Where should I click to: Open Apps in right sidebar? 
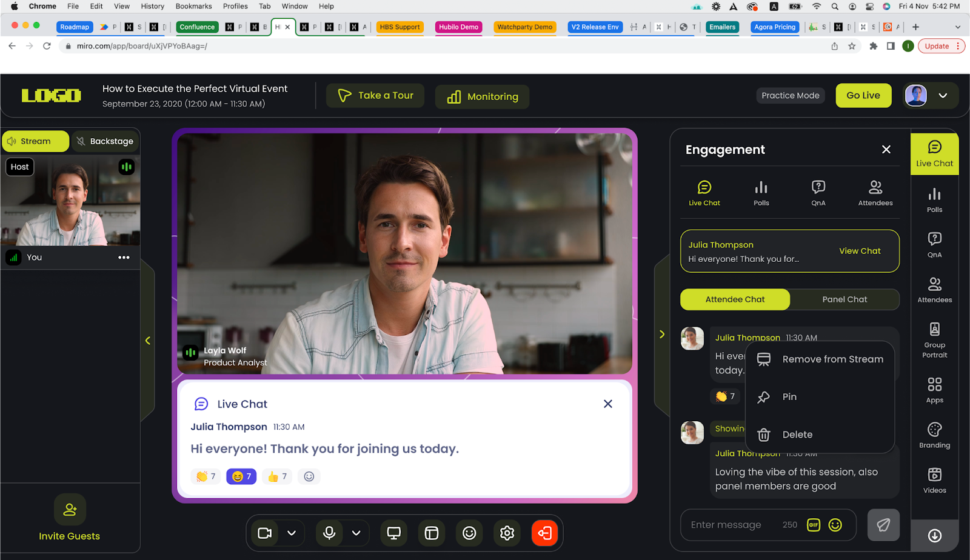tap(934, 390)
